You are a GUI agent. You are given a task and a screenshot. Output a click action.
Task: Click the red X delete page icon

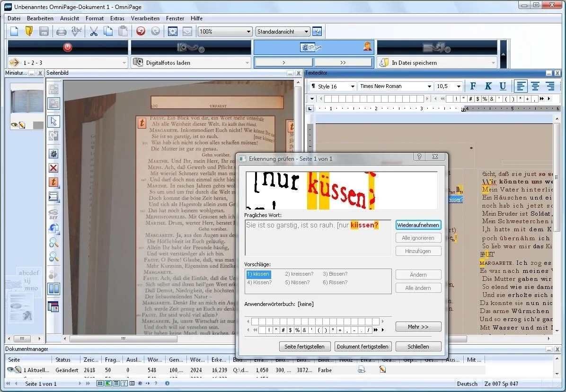53,167
